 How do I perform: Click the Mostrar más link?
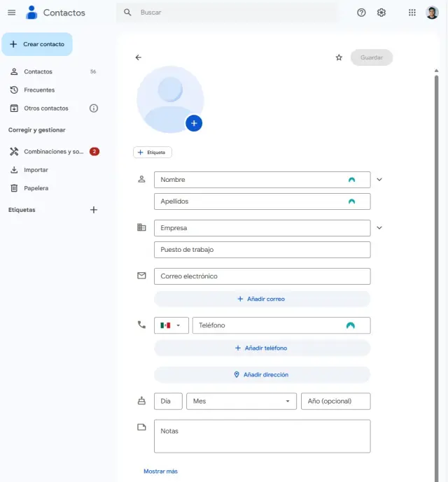(160, 472)
